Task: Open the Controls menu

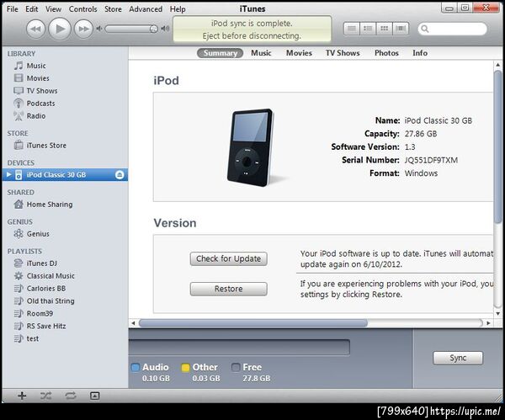Action: [82, 9]
